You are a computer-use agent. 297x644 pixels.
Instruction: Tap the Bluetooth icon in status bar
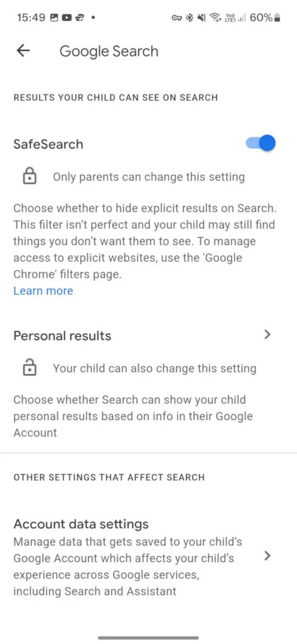[x=190, y=18]
